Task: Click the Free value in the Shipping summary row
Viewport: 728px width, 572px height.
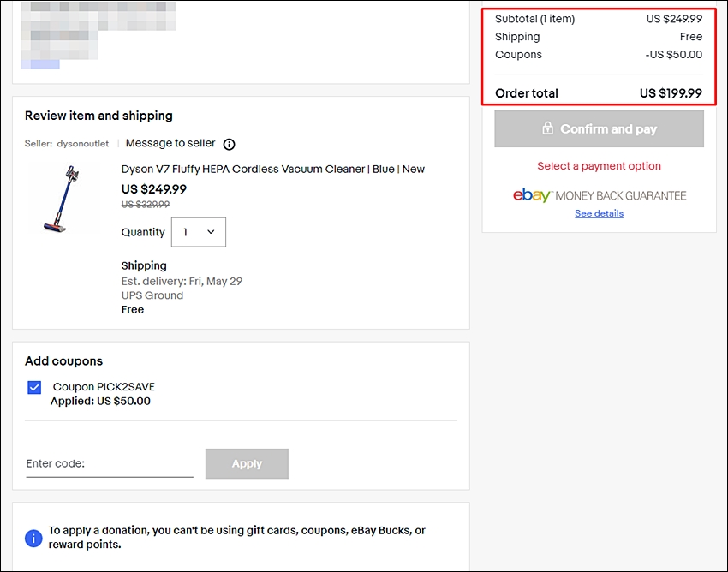Action: tap(691, 37)
